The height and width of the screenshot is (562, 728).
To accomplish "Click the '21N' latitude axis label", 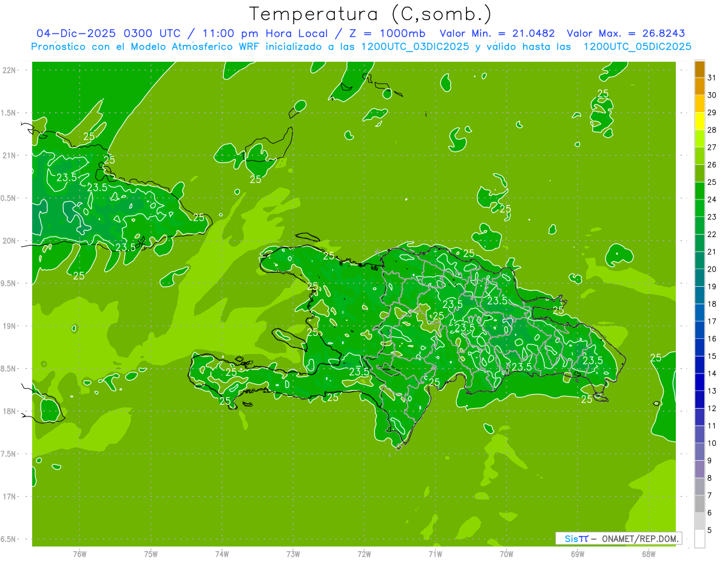I will click(10, 155).
